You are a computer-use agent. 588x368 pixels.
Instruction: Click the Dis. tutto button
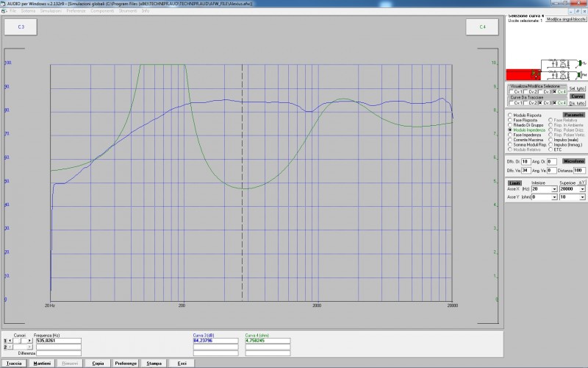point(577,103)
